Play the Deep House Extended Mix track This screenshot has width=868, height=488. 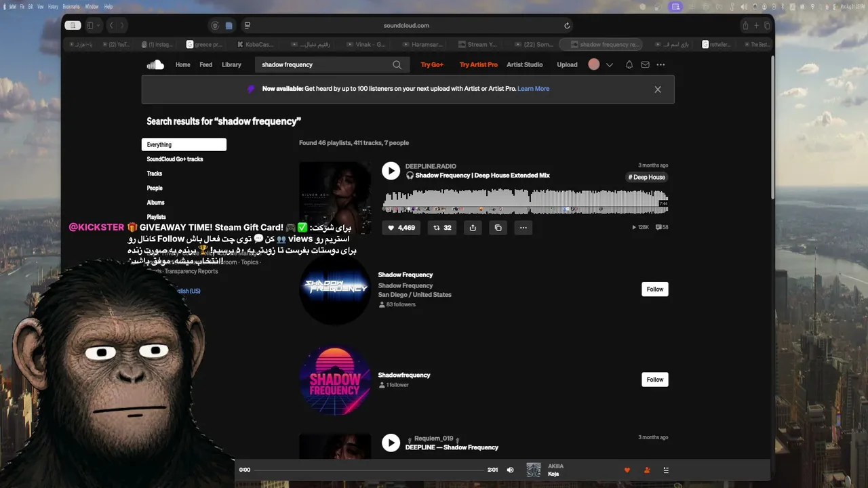click(x=391, y=171)
